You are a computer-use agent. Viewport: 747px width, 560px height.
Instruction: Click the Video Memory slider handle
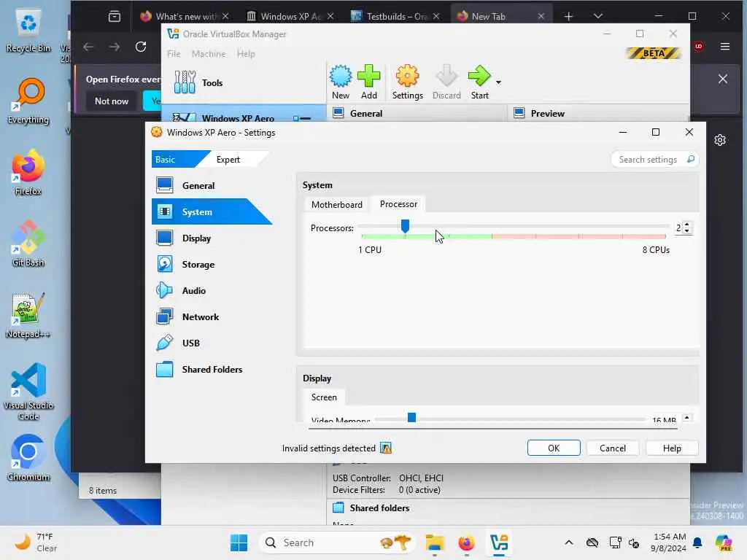click(x=411, y=418)
